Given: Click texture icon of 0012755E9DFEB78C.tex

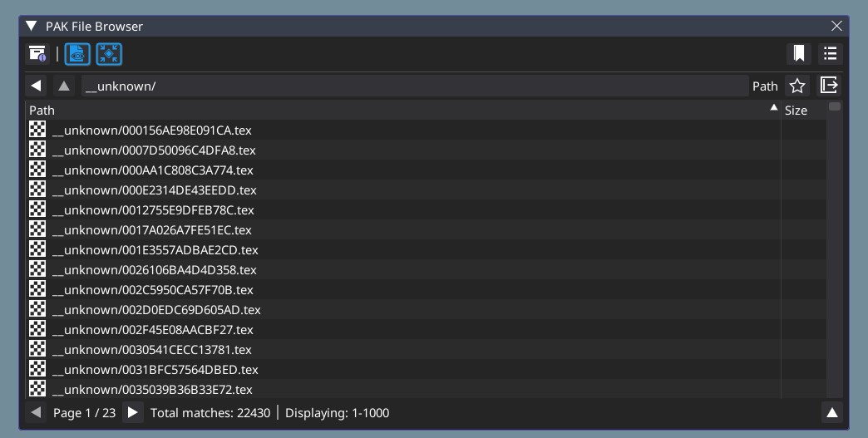Looking at the screenshot, I should pyautogui.click(x=37, y=209).
